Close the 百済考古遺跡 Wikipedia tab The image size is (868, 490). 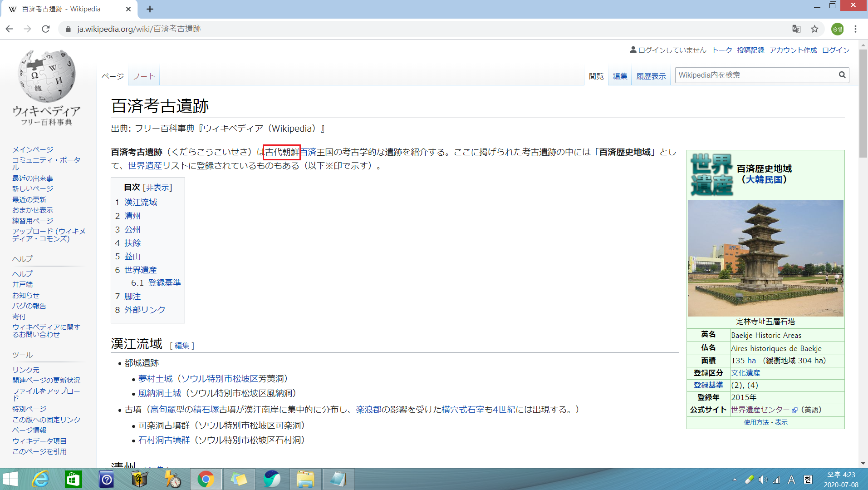coord(128,9)
